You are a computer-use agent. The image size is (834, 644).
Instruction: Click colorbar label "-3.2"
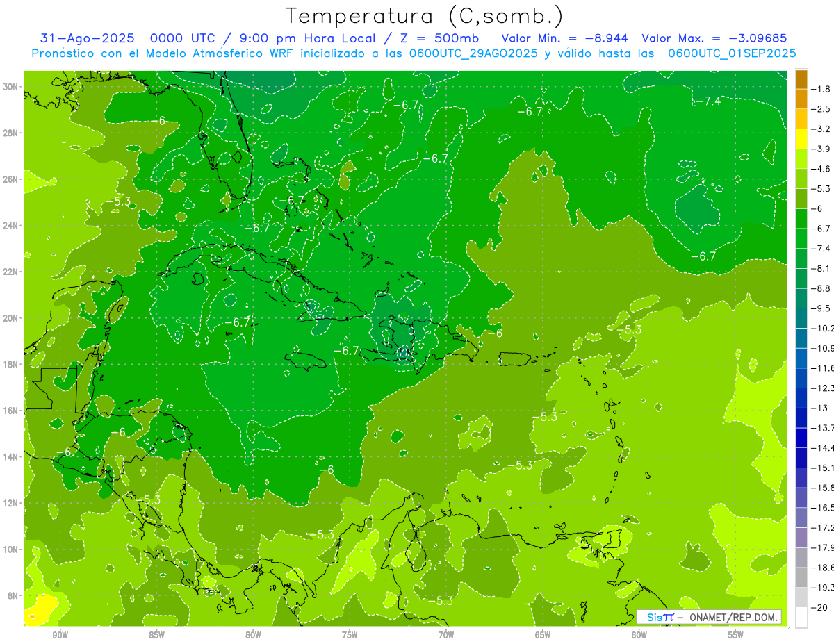[822, 129]
